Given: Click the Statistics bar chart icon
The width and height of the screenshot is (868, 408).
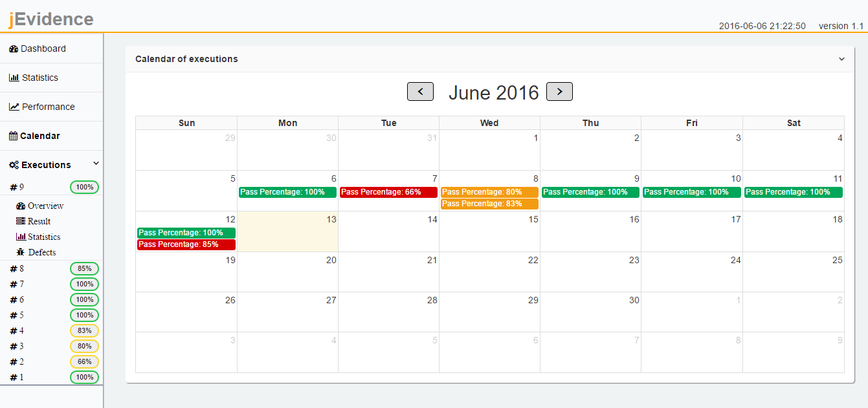Looking at the screenshot, I should 14,78.
